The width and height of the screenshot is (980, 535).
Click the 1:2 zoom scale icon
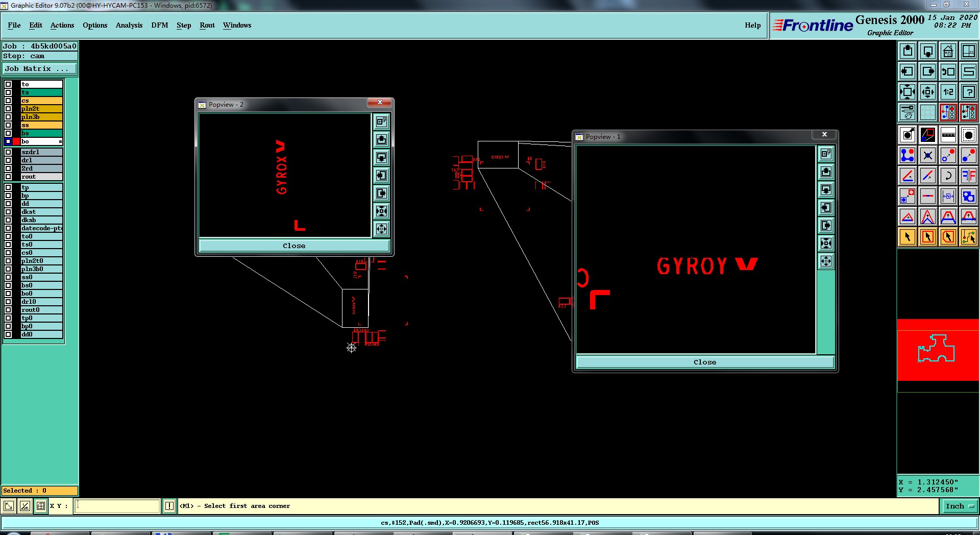coord(948,92)
